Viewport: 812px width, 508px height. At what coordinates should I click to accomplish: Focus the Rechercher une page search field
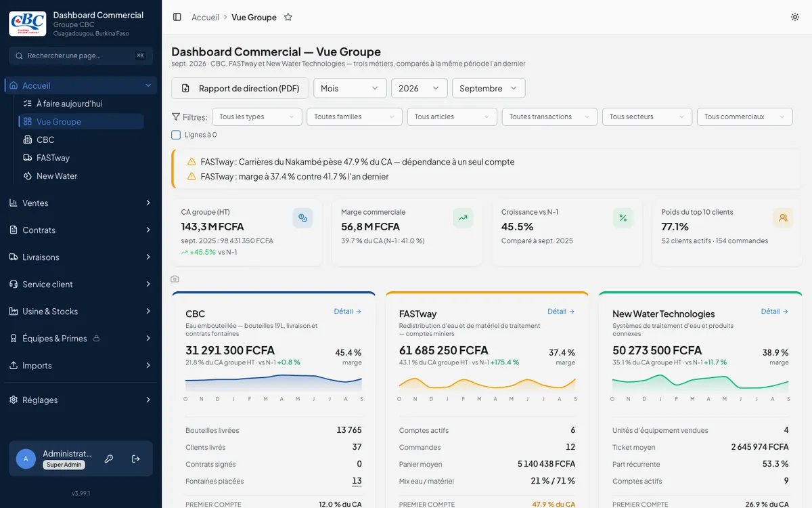click(81, 56)
